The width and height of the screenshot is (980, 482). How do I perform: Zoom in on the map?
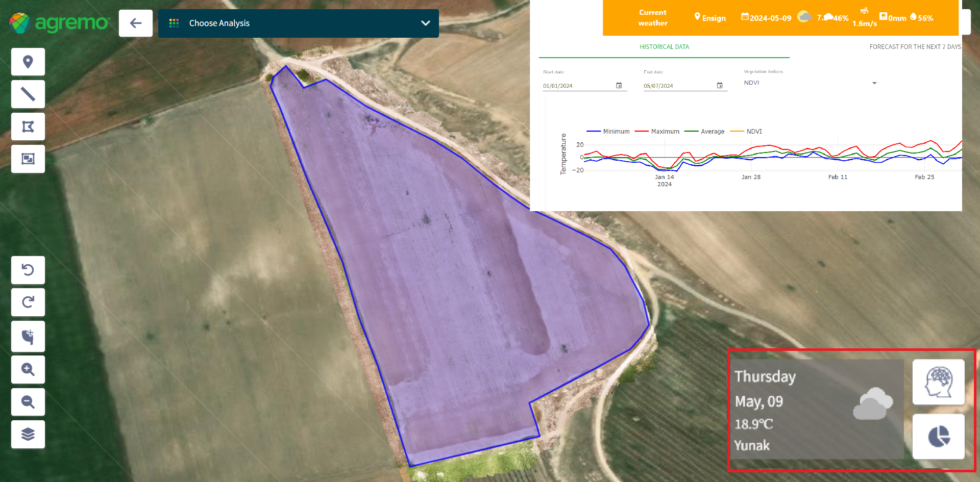tap(28, 369)
